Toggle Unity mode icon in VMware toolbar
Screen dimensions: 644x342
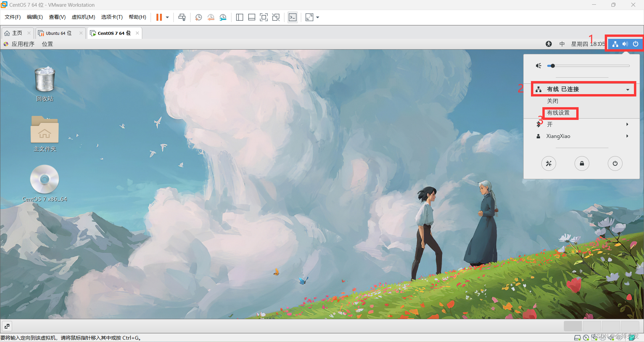(276, 17)
